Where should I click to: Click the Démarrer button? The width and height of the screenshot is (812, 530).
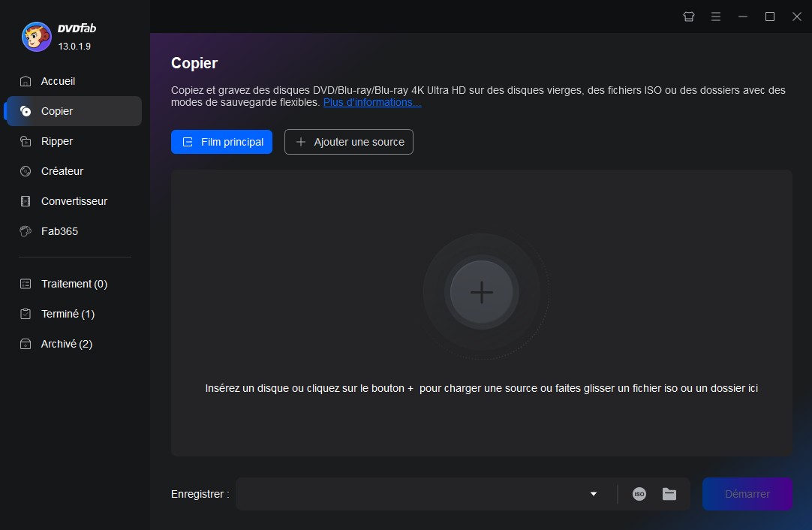coord(747,494)
